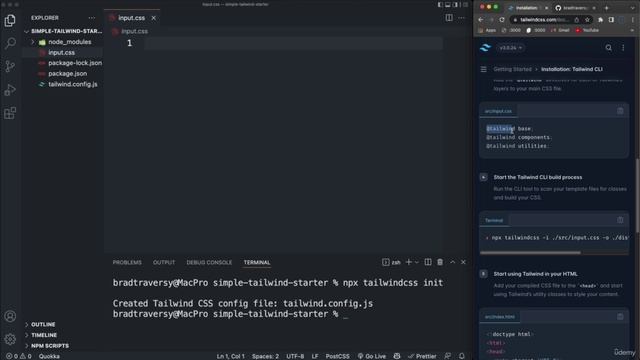Click the Prettier status bar item
The image size is (640, 360).
coord(422,356)
